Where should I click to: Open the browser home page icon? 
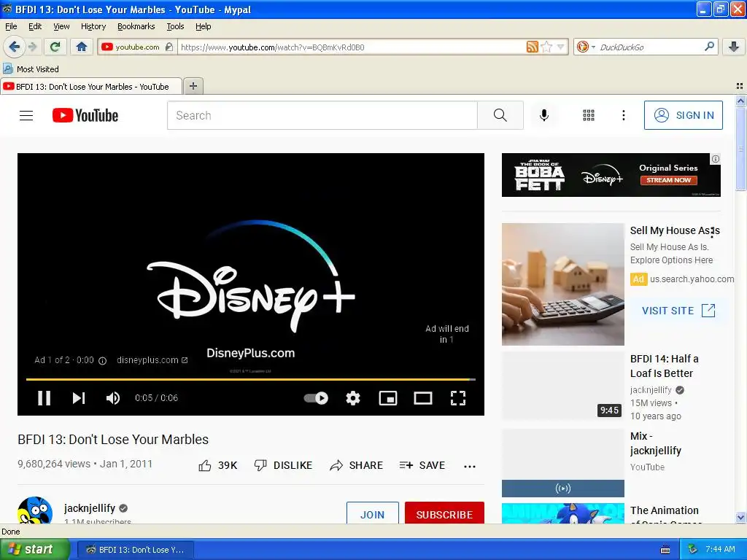[x=82, y=47]
